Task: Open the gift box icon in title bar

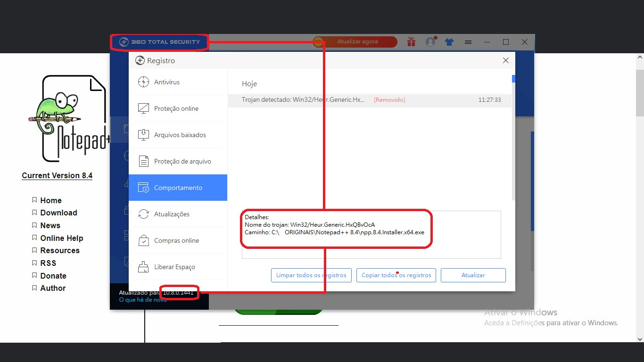Action: pyautogui.click(x=412, y=42)
